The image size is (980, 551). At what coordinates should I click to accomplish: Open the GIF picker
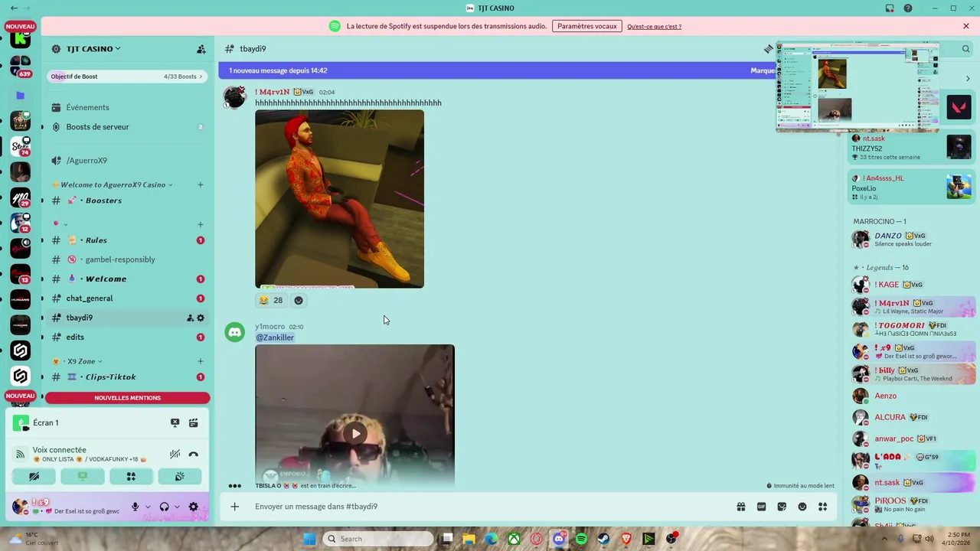click(762, 507)
